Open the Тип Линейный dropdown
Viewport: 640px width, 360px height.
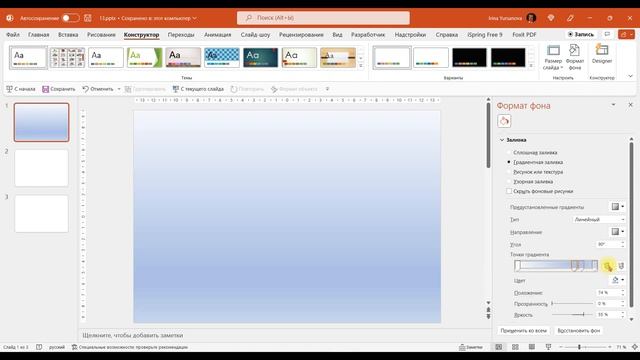point(599,220)
